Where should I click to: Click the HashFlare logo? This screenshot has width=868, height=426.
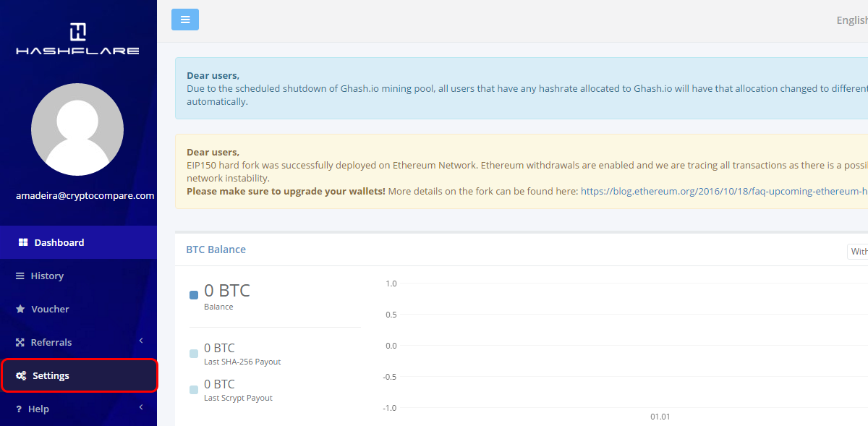pyautogui.click(x=78, y=39)
